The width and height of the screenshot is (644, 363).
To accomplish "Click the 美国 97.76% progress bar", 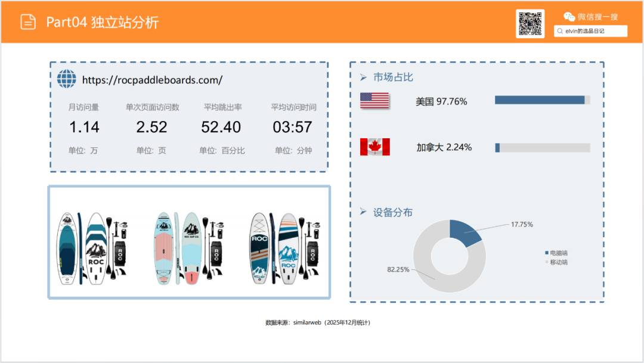I will (542, 100).
